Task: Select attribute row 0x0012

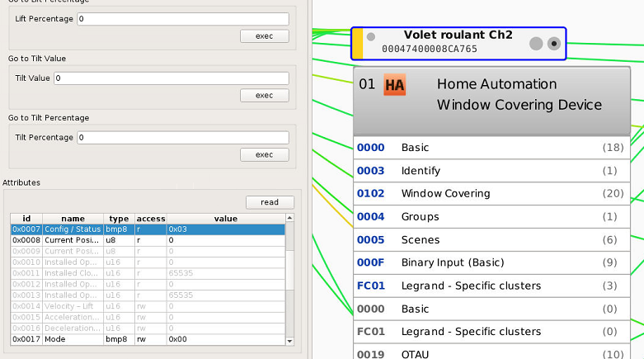Action: click(148, 284)
